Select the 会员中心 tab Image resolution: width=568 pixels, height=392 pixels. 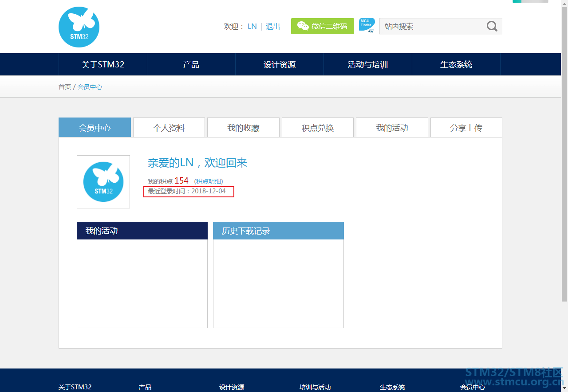95,128
